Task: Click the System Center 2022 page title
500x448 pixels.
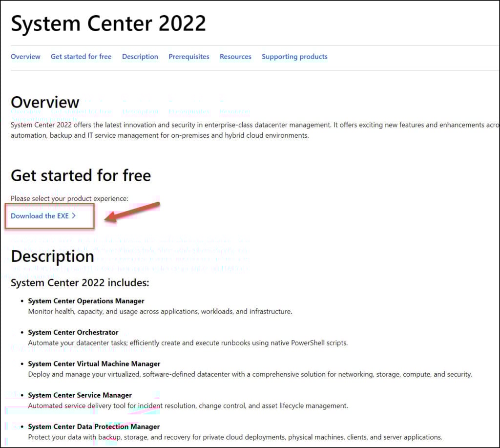Action: click(108, 23)
